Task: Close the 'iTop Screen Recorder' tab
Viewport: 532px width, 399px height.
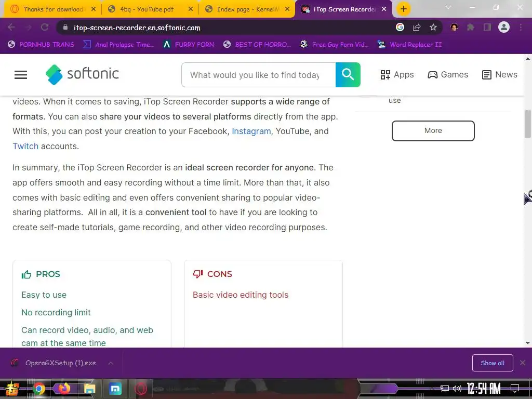Action: pos(384,9)
